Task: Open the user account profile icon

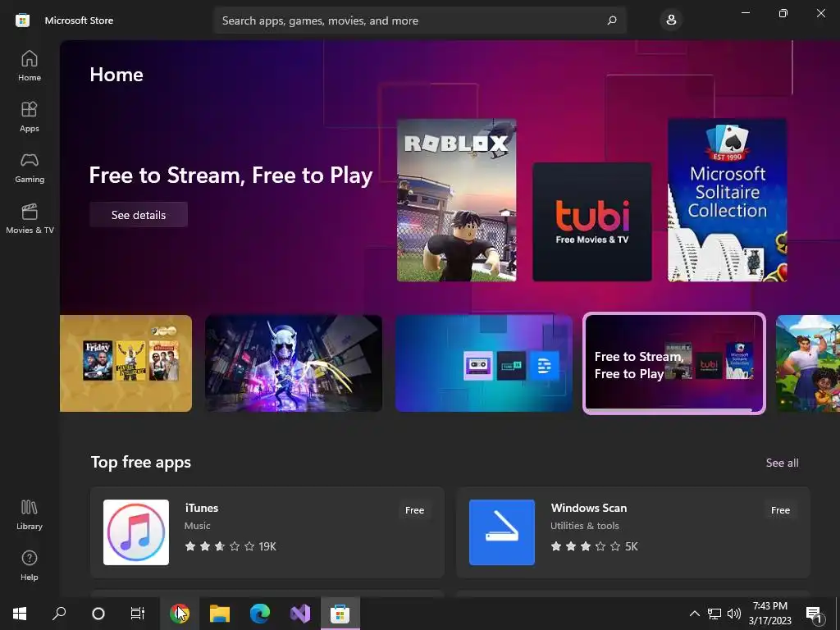Action: [671, 21]
